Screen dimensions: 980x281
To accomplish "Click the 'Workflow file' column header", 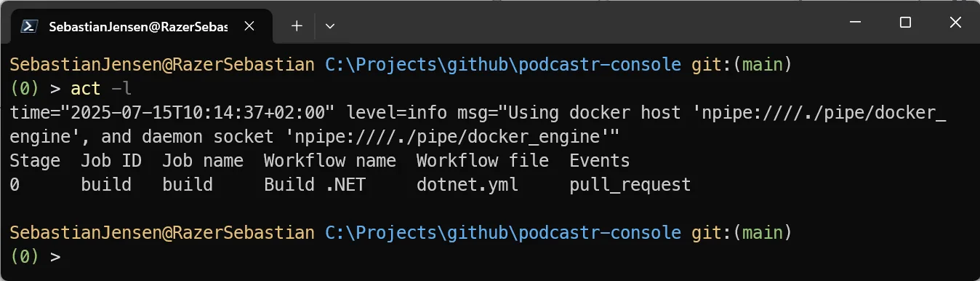I will [482, 161].
